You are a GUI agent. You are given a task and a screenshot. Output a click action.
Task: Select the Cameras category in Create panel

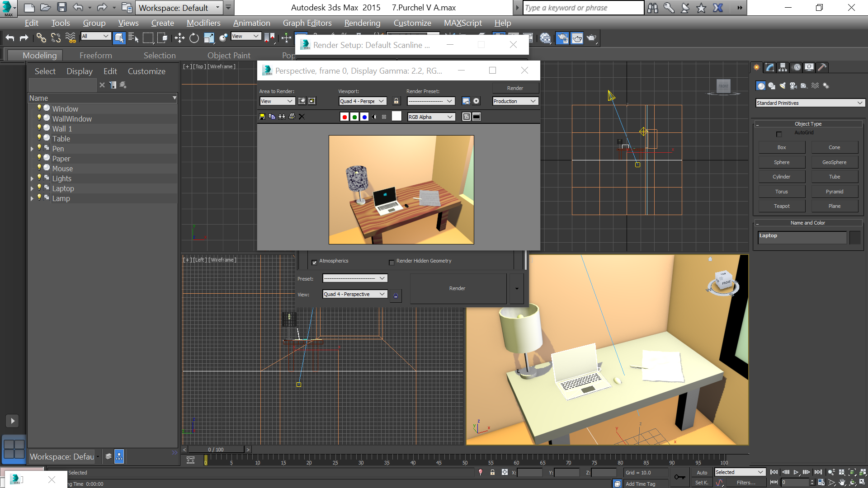793,86
